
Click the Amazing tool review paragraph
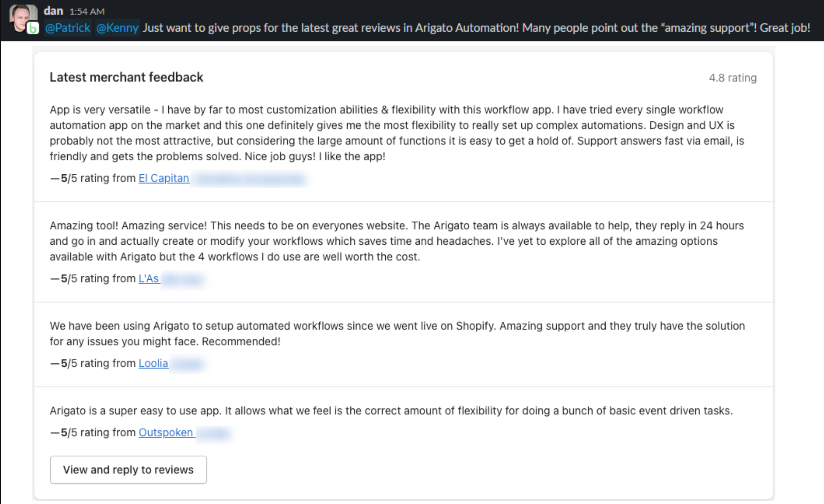pyautogui.click(x=397, y=241)
